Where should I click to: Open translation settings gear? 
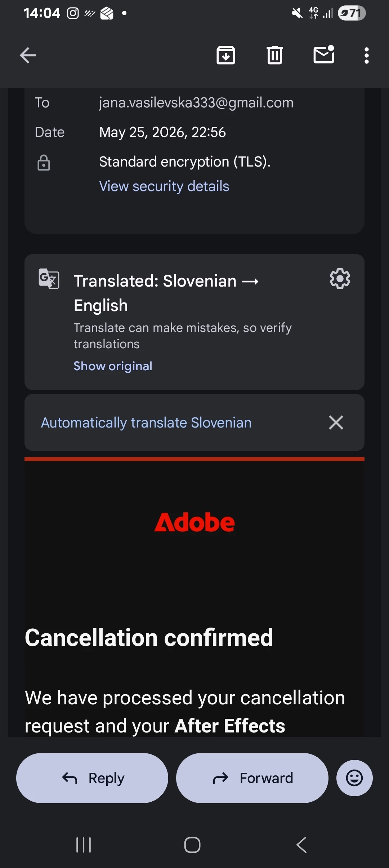pyautogui.click(x=340, y=279)
